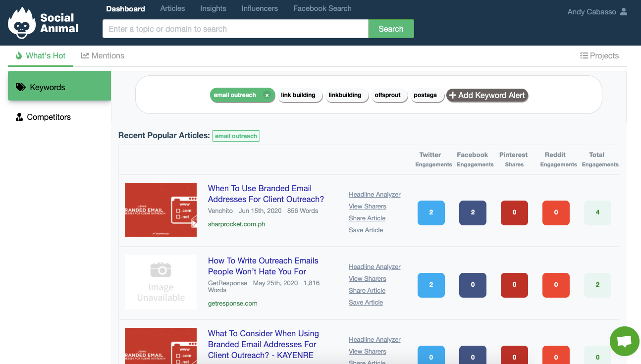
Task: Open the user profile icon beside Andy Cabasso
Action: (624, 12)
